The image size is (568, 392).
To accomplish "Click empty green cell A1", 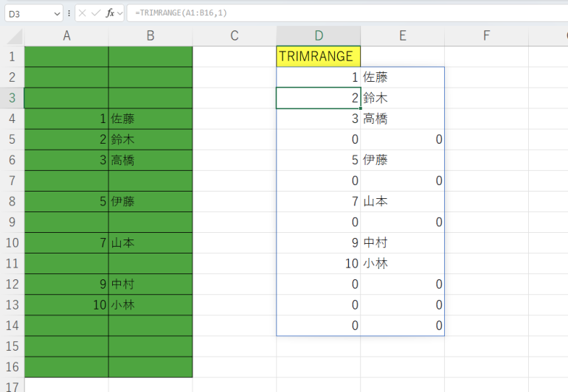I will click(x=66, y=57).
